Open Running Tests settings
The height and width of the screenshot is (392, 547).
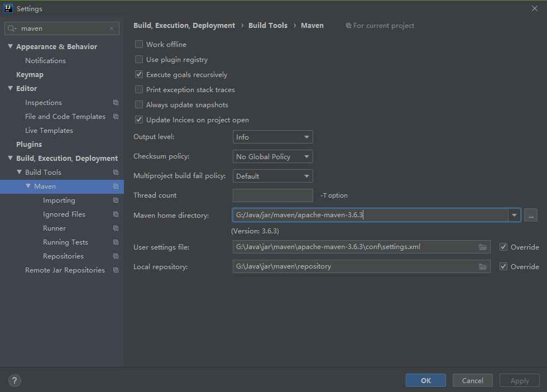(66, 242)
